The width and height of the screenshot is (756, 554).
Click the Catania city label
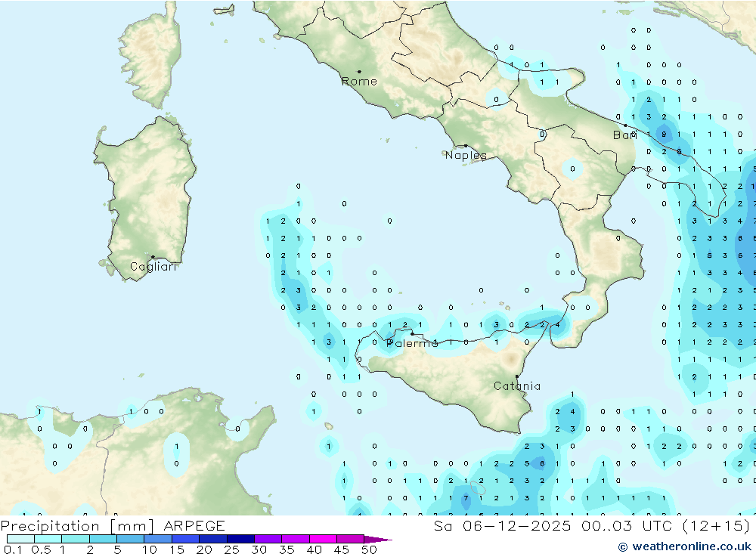(x=517, y=385)
